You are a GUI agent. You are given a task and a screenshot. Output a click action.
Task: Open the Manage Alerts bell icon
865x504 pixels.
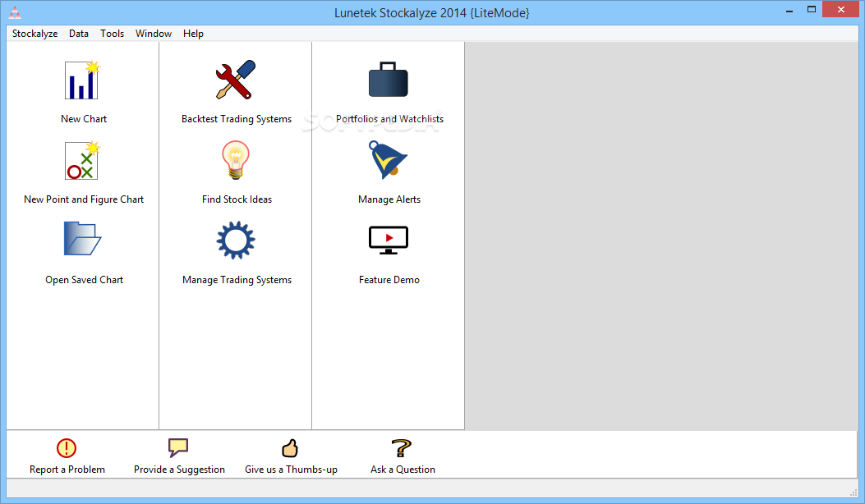click(x=387, y=160)
